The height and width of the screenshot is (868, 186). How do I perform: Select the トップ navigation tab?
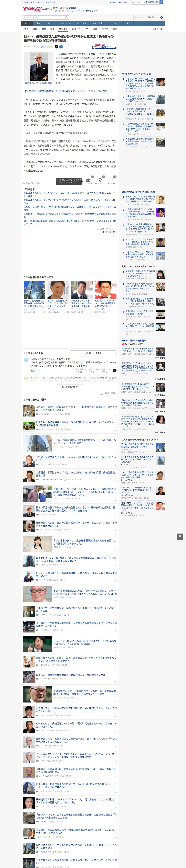point(27,24)
